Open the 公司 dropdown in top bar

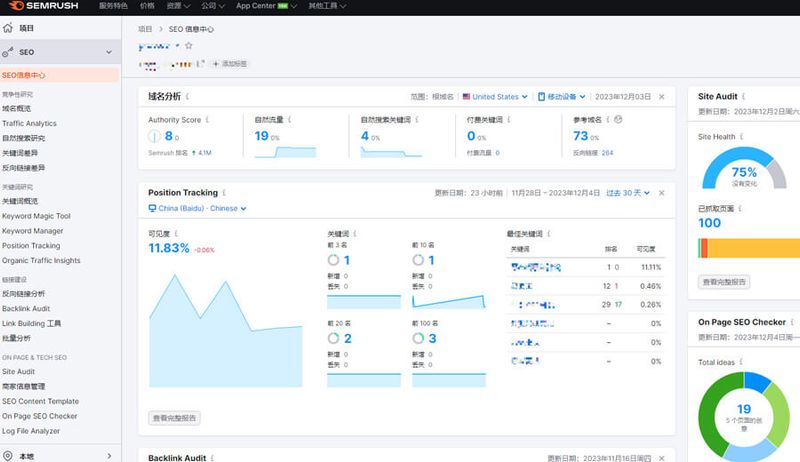pyautogui.click(x=213, y=6)
